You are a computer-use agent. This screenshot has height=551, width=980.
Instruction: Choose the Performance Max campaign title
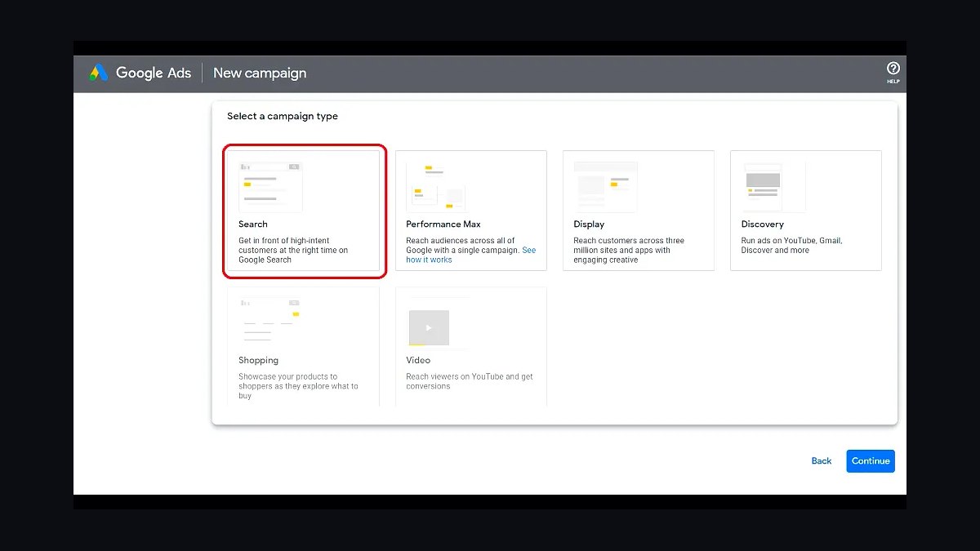[443, 224]
